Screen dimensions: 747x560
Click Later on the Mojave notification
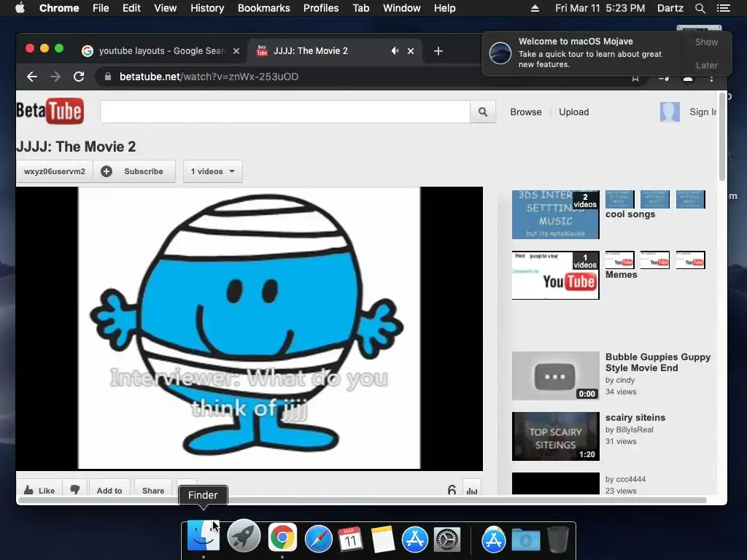[x=706, y=65]
